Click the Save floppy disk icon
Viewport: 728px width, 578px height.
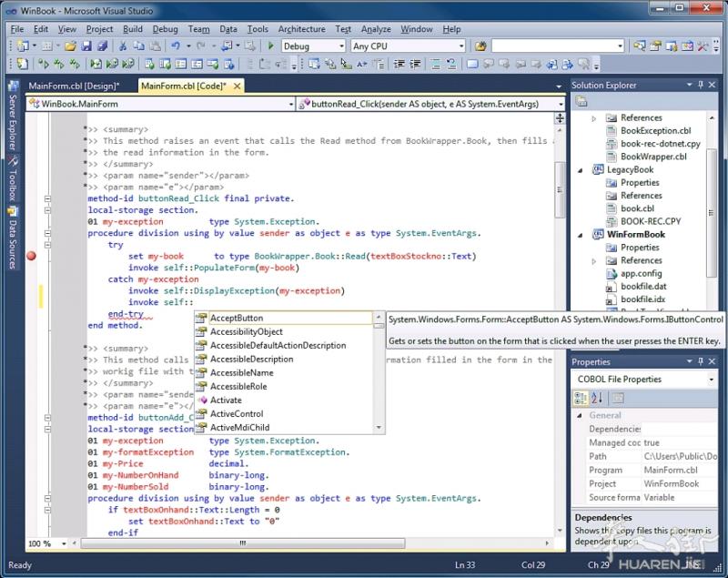(86, 46)
